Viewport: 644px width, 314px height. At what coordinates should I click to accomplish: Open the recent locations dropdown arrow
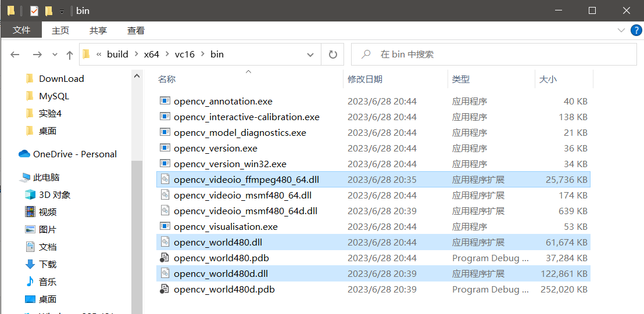point(55,55)
